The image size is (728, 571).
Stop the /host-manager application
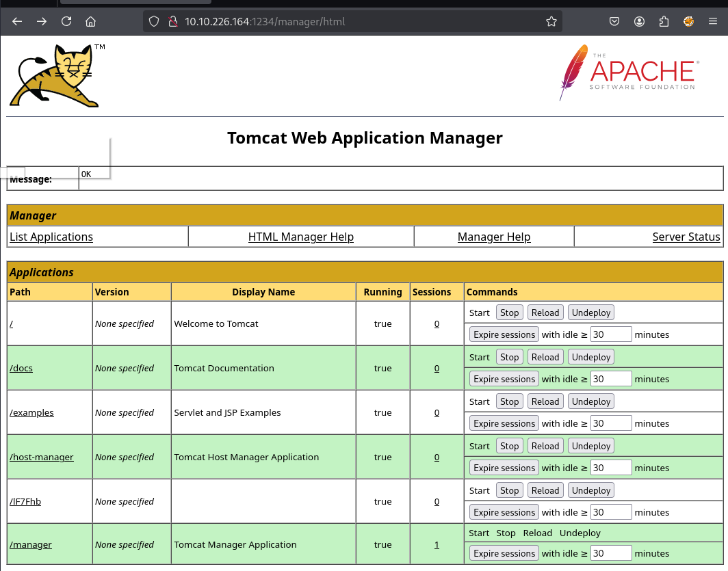pos(509,447)
